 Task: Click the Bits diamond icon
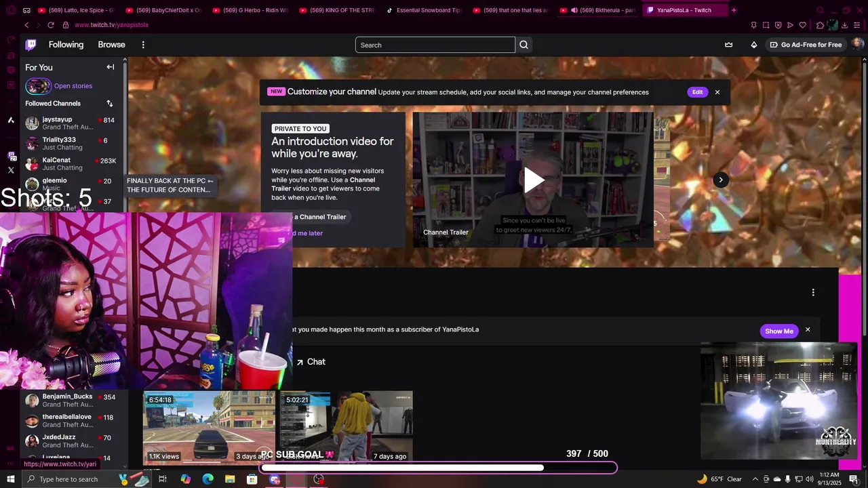coord(753,45)
